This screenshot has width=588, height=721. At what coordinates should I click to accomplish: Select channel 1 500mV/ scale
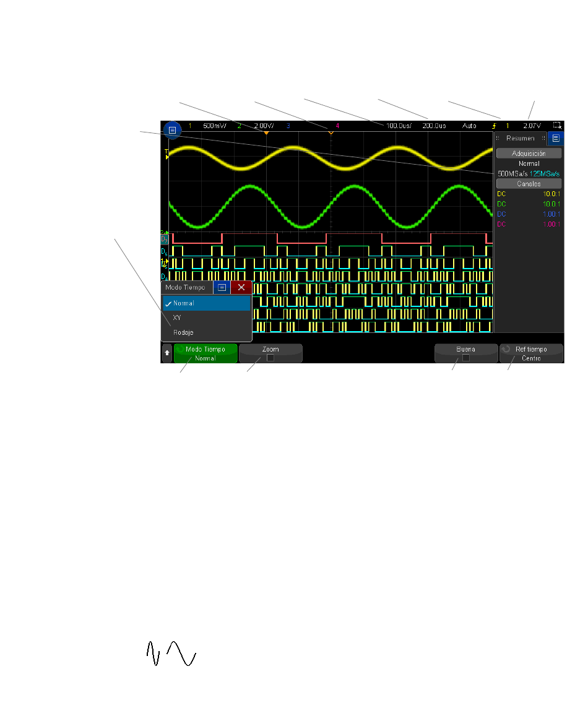click(214, 126)
